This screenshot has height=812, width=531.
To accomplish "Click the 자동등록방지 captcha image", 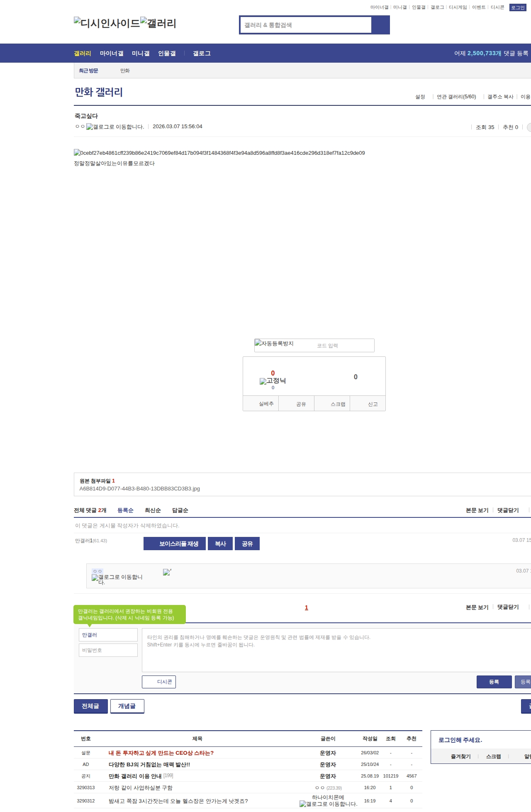I will coord(274,344).
